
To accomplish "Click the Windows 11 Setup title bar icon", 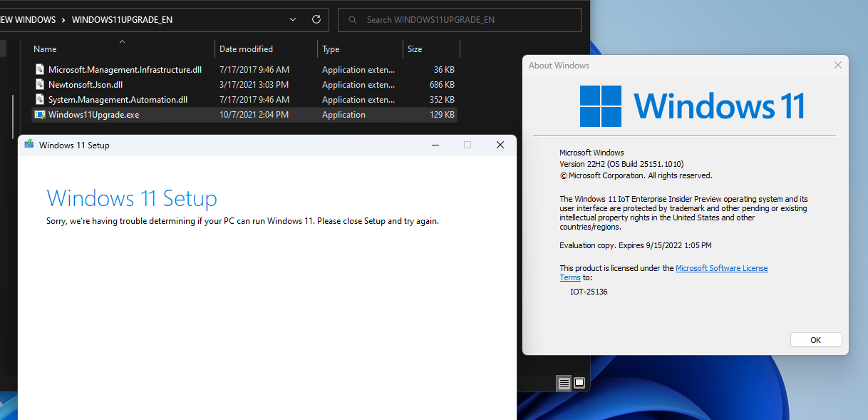I will 29,145.
